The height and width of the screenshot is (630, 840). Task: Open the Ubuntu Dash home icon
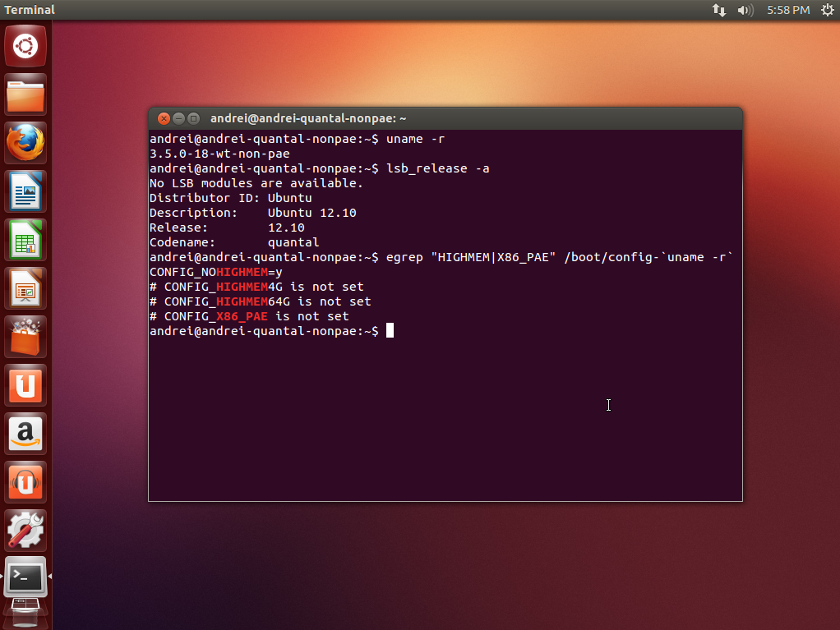(x=25, y=45)
